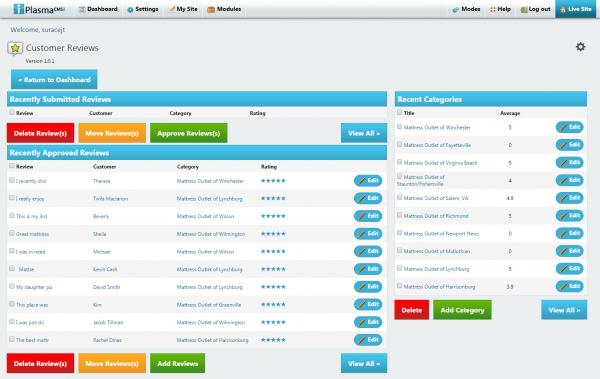Click the Customer Reviews star icon
Screen dimensions: 600x379
(x=15, y=49)
